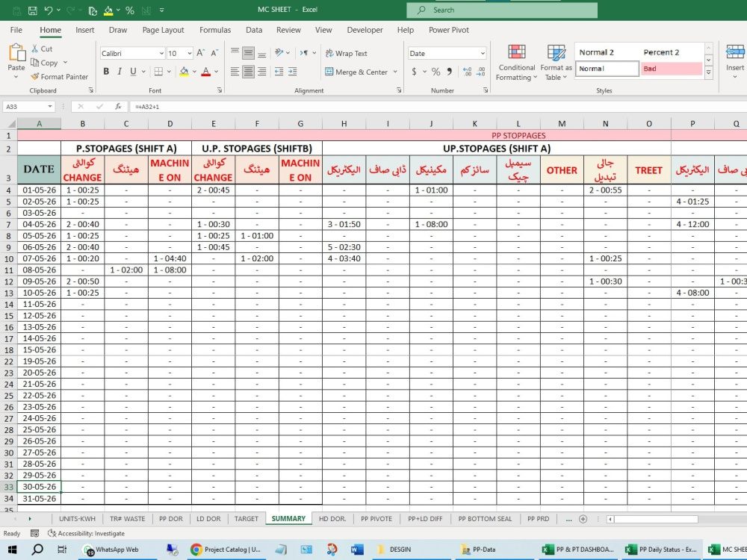Apply the Percent 2 cell style
Screen dimensions: 747x560
click(671, 52)
